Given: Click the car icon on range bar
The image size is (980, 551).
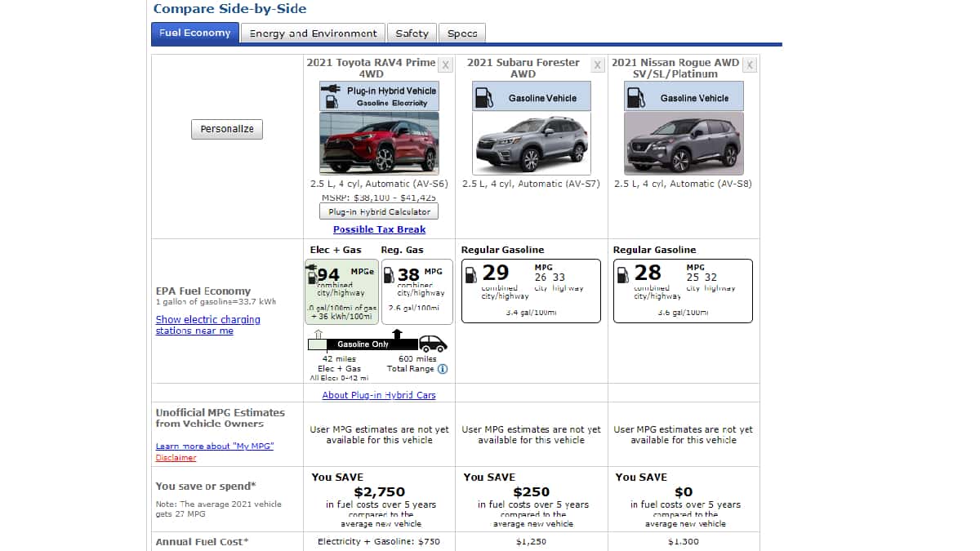Looking at the screenshot, I should click(433, 344).
